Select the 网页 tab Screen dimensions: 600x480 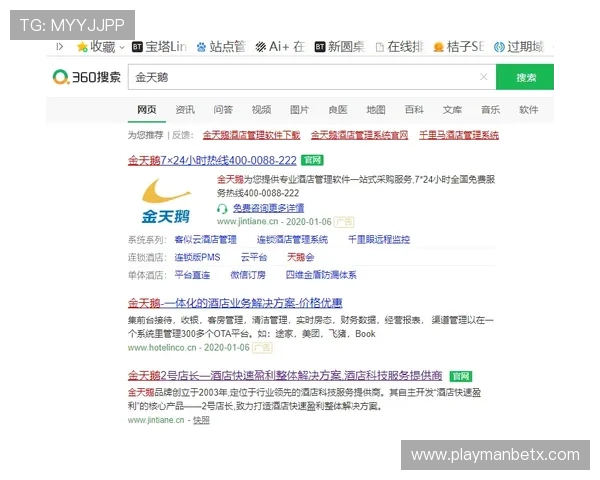coord(147,110)
